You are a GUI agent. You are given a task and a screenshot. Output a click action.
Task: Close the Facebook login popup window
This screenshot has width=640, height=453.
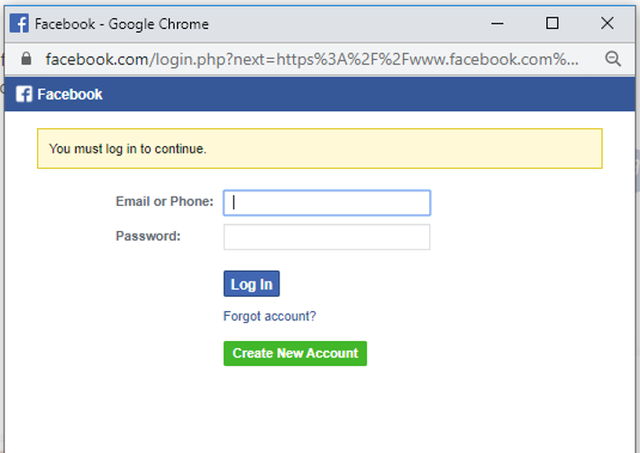tap(607, 23)
